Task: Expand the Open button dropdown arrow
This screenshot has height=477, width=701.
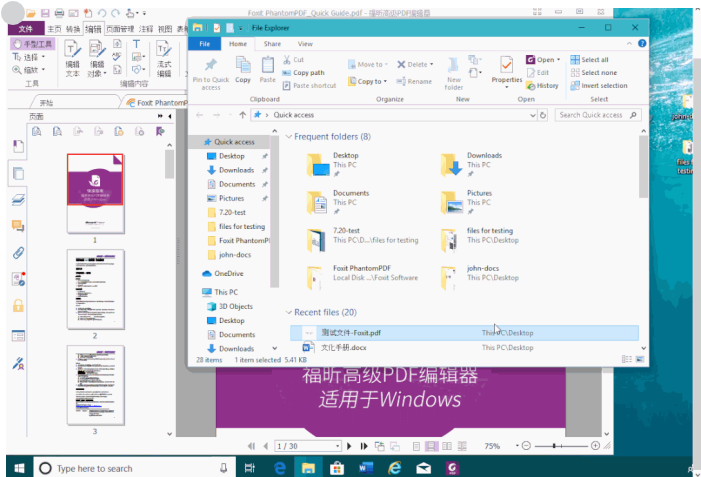Action: [558, 59]
